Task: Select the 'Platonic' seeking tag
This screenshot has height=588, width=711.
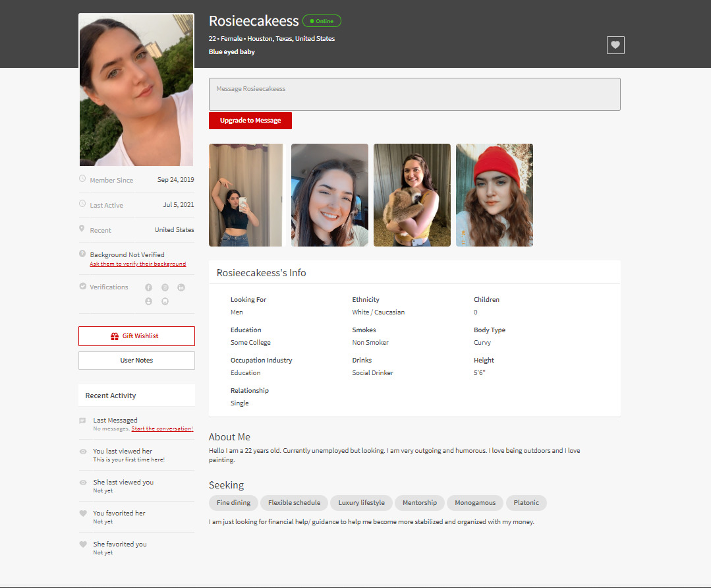Action: click(526, 503)
